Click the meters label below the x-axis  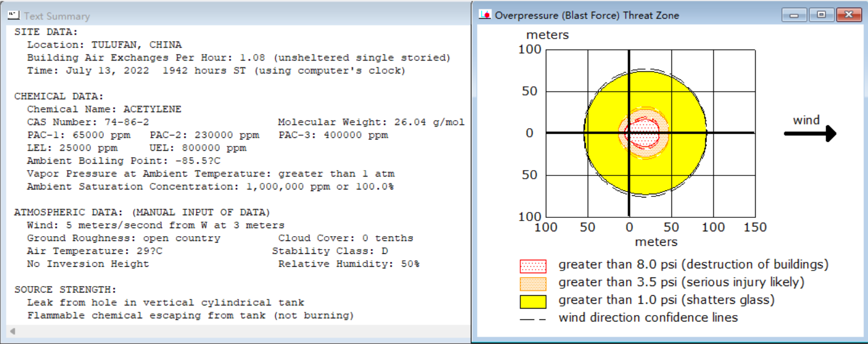pyautogui.click(x=656, y=242)
